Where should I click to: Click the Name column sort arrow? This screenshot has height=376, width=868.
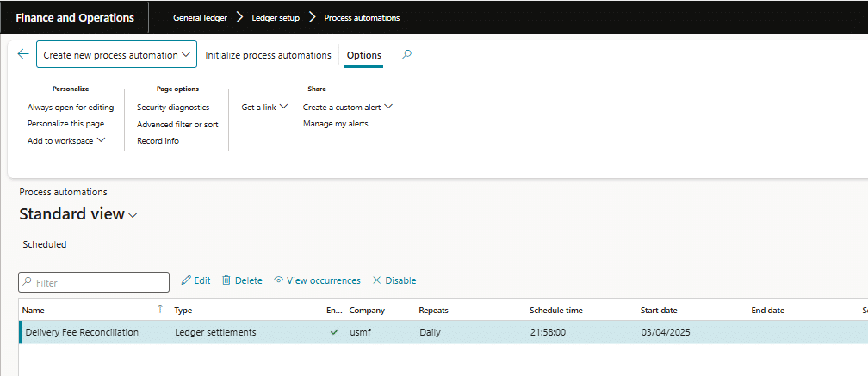(x=160, y=310)
